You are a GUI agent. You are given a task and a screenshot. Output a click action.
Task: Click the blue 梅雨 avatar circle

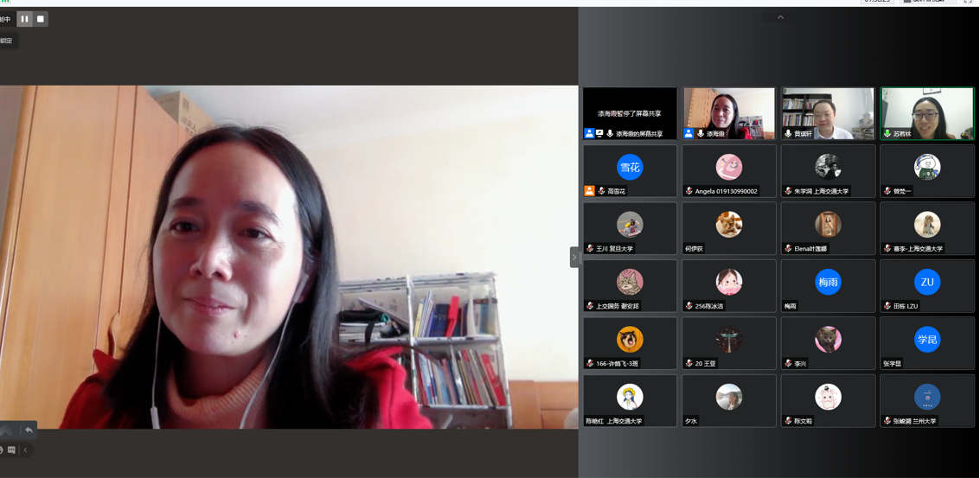(x=828, y=282)
